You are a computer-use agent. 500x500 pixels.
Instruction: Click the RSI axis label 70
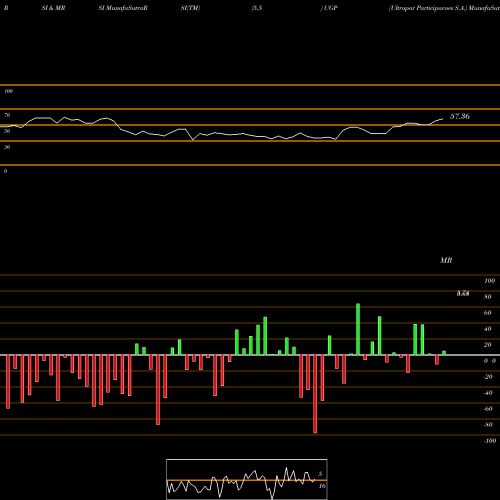[7, 115]
